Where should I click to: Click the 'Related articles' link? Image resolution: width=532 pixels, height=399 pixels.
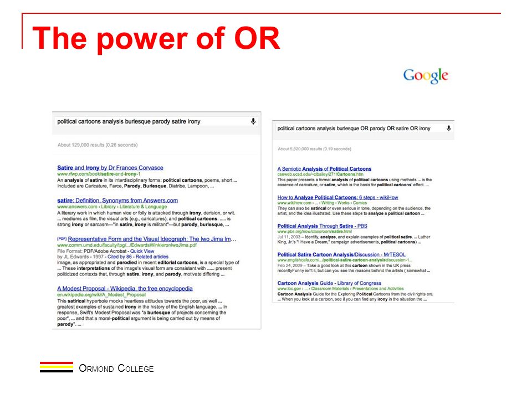click(152, 257)
